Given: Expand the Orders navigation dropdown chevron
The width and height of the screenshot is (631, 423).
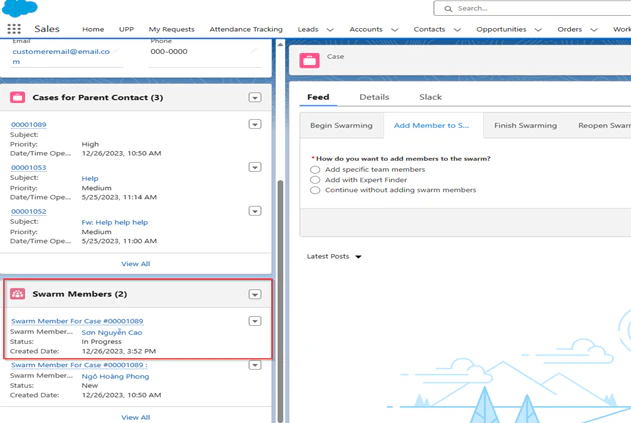Looking at the screenshot, I should click(x=594, y=29).
